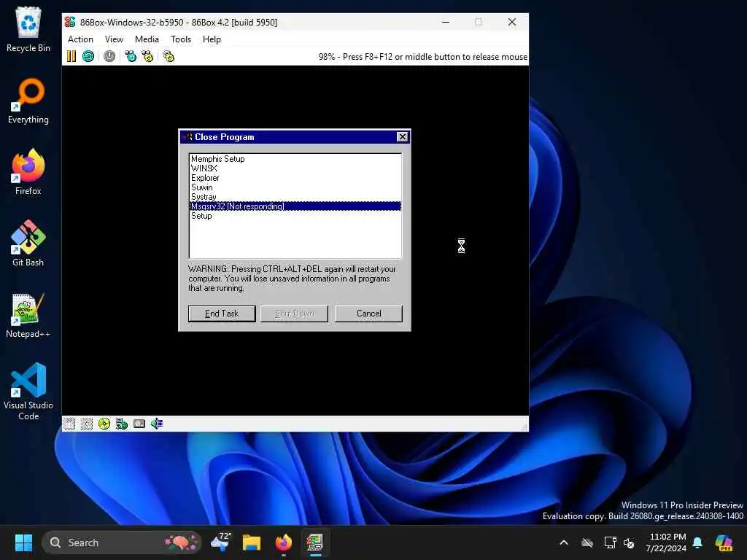Open Recycle Bin desktop icon
Image resolution: width=747 pixels, height=560 pixels.
pyautogui.click(x=28, y=29)
